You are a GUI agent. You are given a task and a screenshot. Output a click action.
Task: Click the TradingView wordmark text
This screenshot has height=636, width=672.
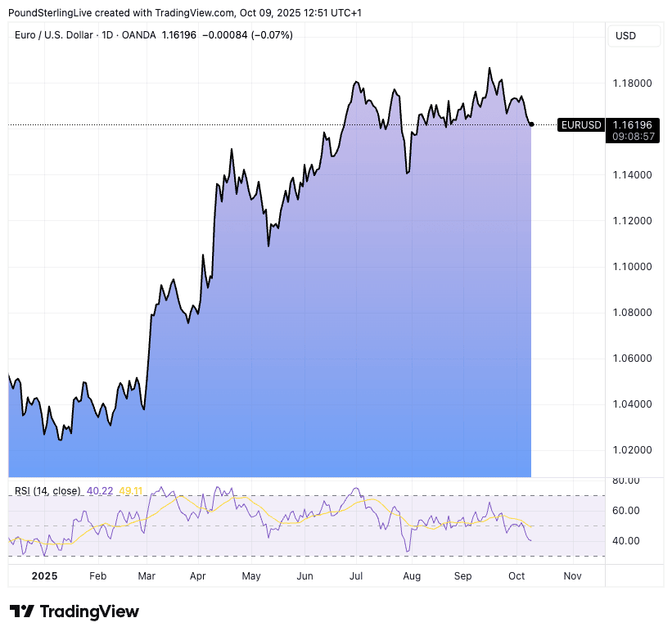(89, 612)
